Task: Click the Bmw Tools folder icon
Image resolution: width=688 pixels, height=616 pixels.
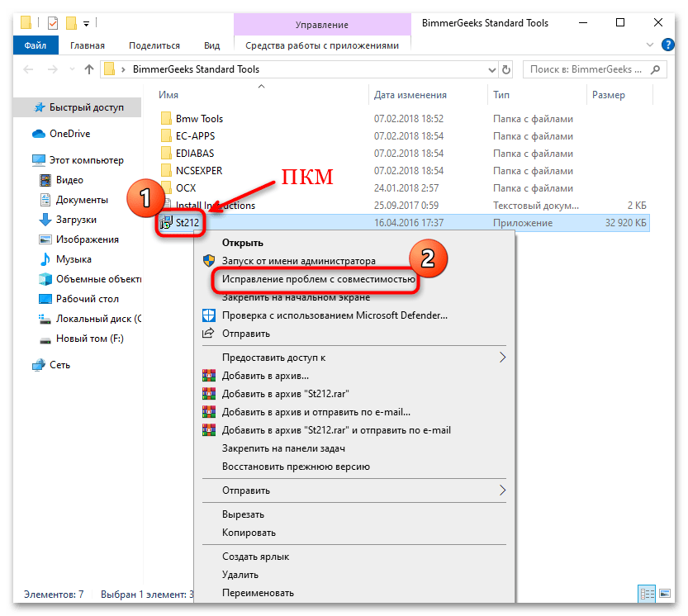Action: click(x=165, y=119)
